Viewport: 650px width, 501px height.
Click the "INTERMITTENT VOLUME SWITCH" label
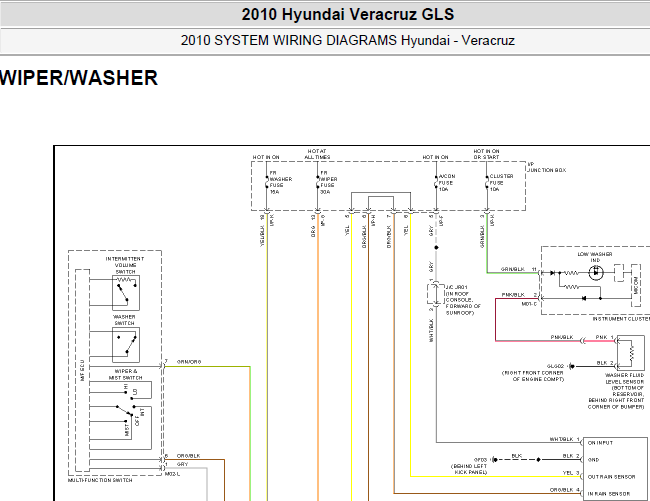[x=125, y=265]
